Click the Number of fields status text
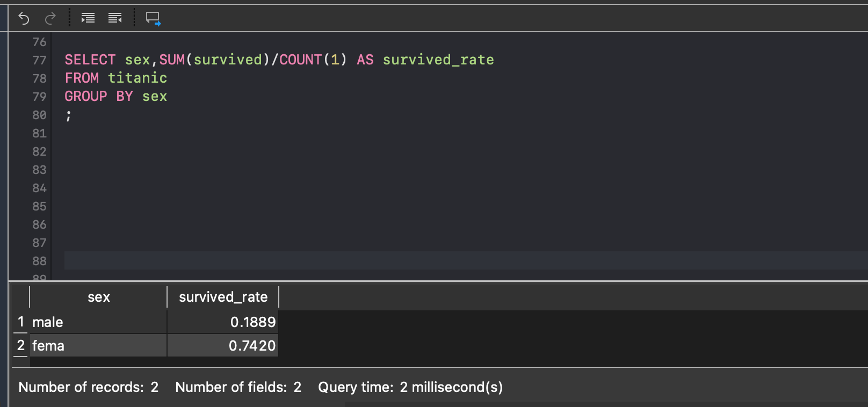 tap(238, 387)
